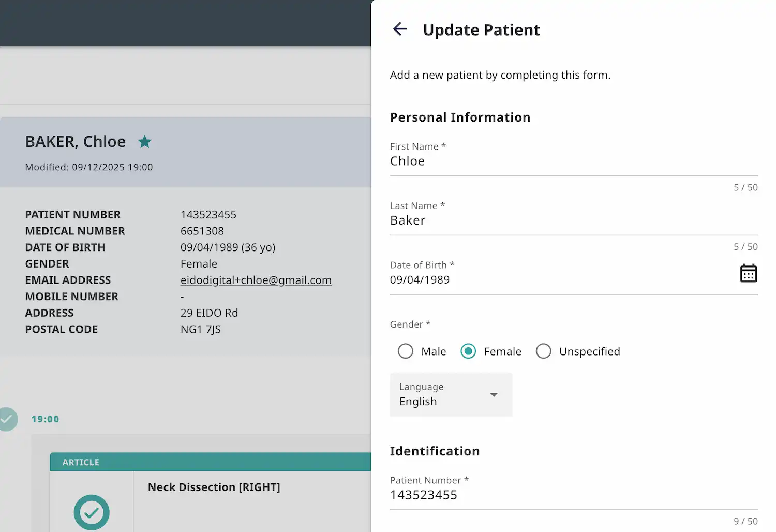Click the 9/50 character counter
The height and width of the screenshot is (532, 776).
pyautogui.click(x=745, y=521)
